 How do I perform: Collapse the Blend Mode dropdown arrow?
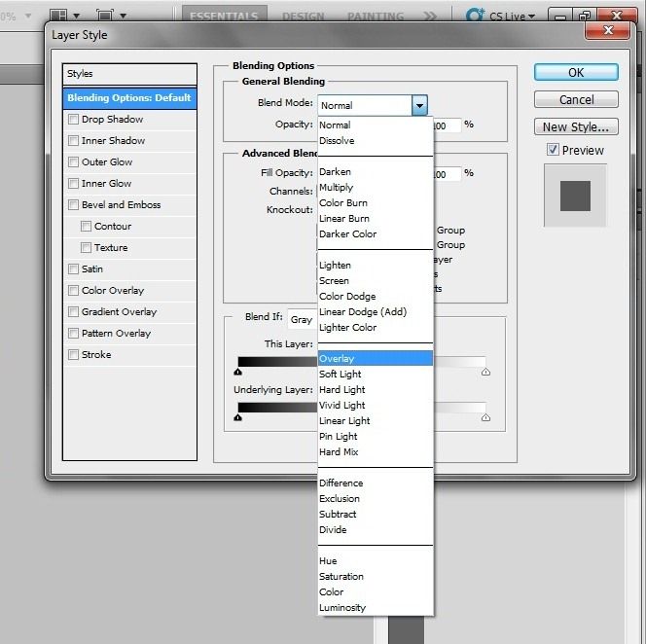pos(418,105)
